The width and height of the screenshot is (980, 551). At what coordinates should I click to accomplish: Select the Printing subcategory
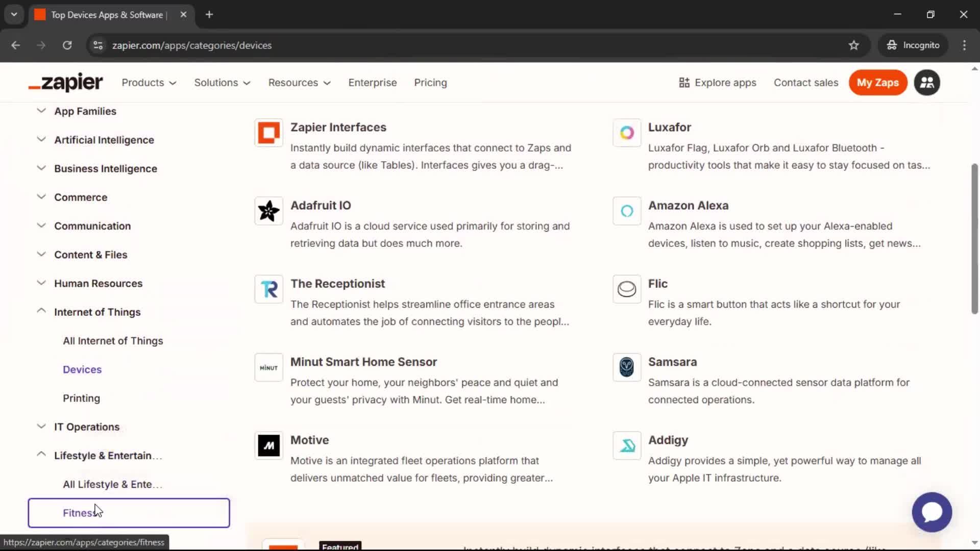pyautogui.click(x=81, y=398)
